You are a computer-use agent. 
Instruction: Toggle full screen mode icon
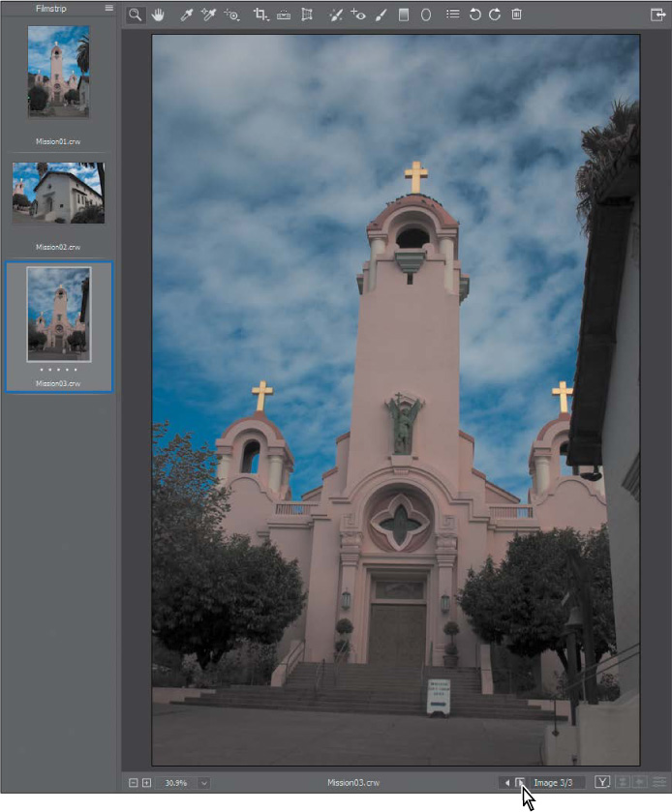[658, 15]
